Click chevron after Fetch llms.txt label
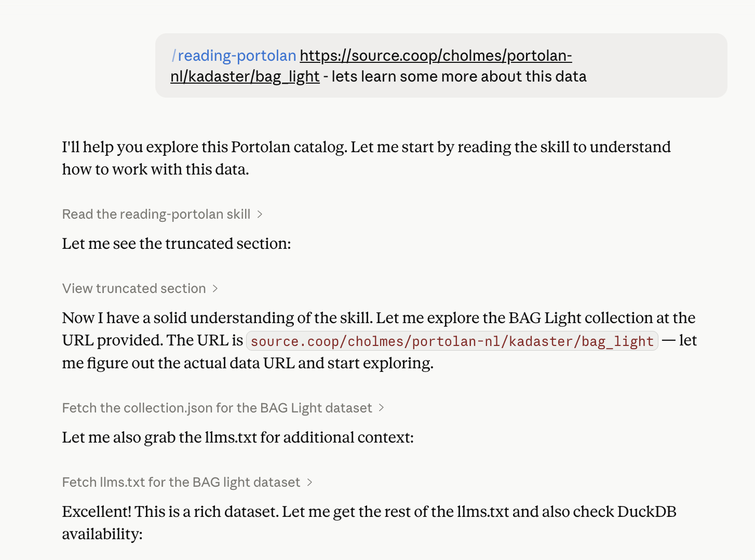 tap(309, 482)
